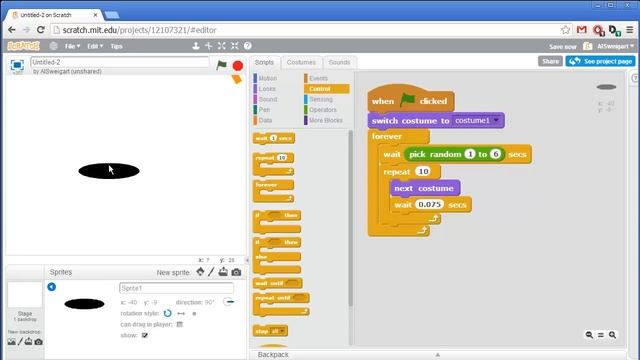
Task: Adjust the sprite direction dial
Action: 229,302
